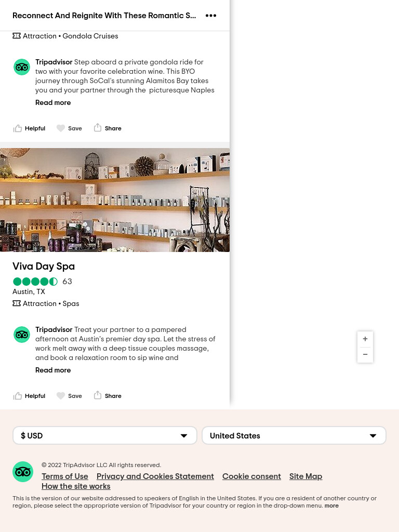The height and width of the screenshot is (532, 399).
Task: Click Tripadvisor owl avatar beside spa description
Action: coord(22,335)
